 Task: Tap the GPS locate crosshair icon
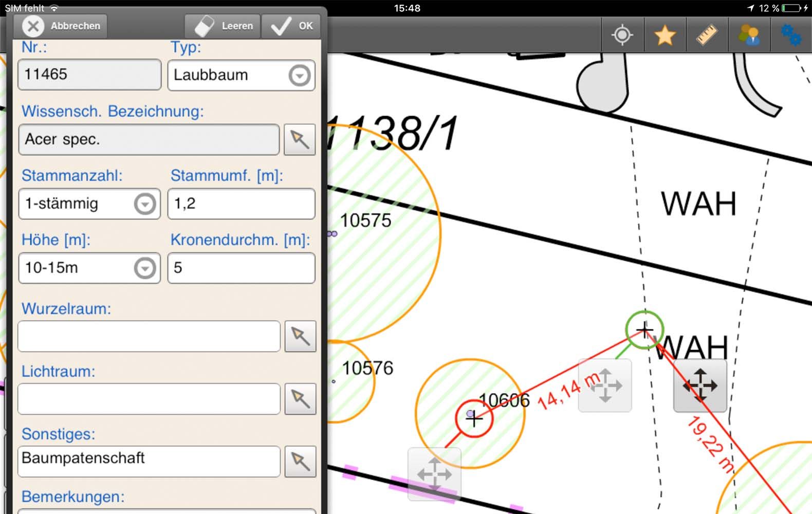622,35
